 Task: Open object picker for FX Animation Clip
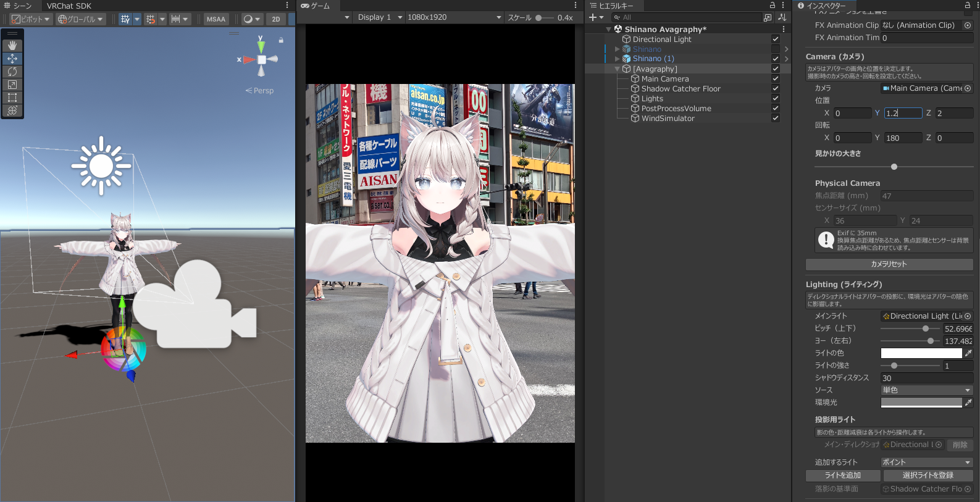[x=968, y=25]
